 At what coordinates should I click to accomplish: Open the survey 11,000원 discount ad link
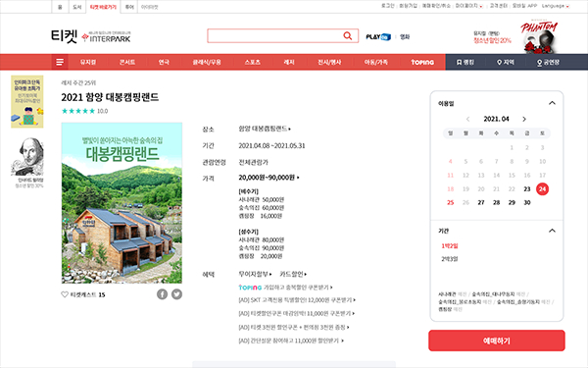click(291, 341)
